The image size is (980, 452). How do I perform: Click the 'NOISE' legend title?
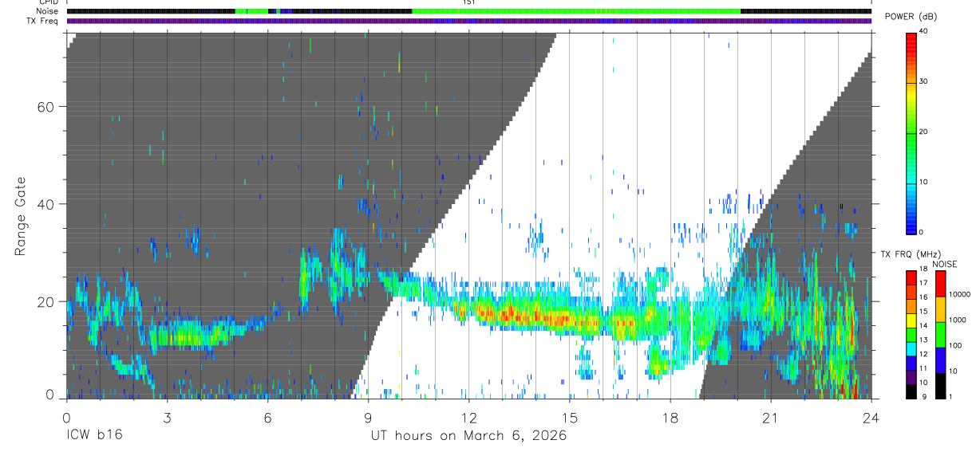click(x=944, y=263)
